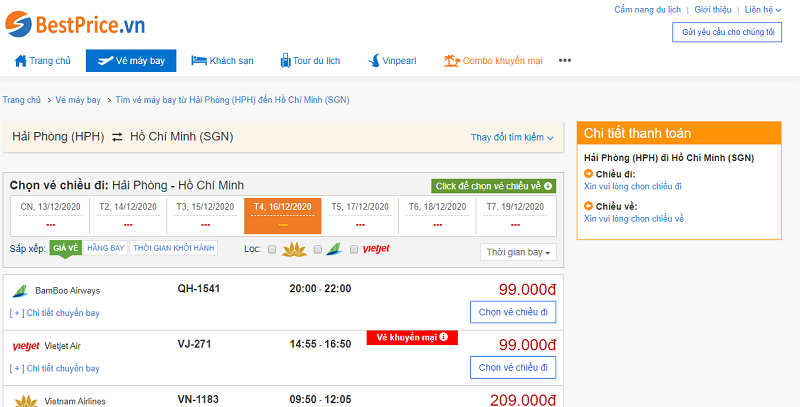800x407 pixels.
Task: Open the Combo khuyến mại nav item
Action: click(x=493, y=61)
